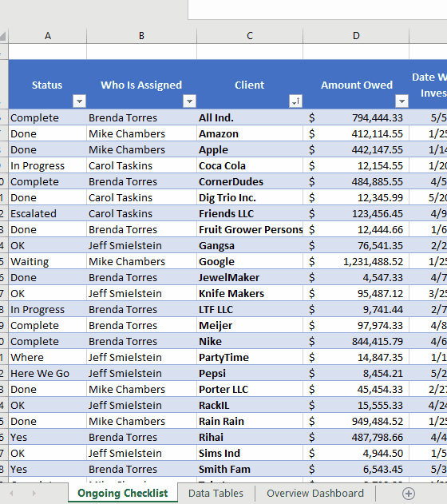Select the JewelMaker client cell
Screen dimensions: 447x504
250,277
